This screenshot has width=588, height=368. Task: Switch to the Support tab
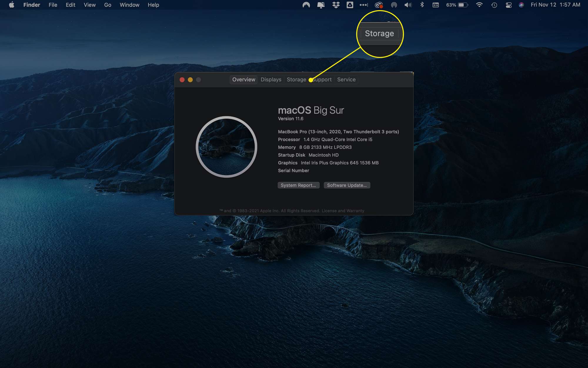point(322,79)
